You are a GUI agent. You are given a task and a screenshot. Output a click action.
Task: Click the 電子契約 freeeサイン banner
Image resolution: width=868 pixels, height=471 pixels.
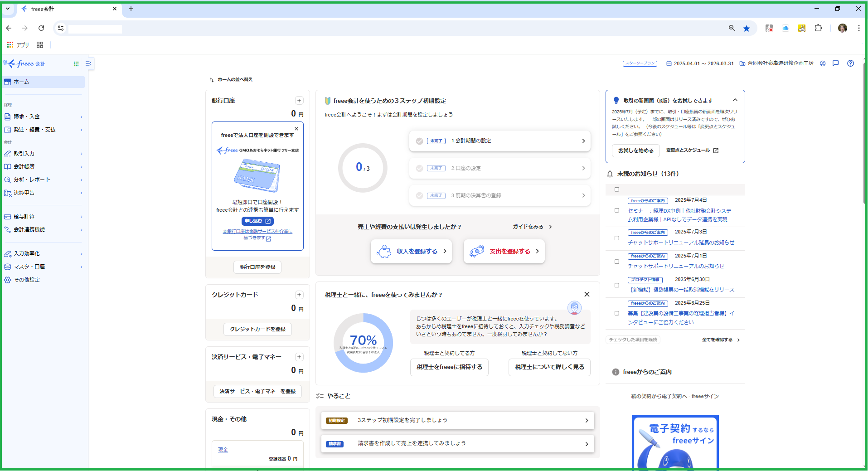[675, 442]
